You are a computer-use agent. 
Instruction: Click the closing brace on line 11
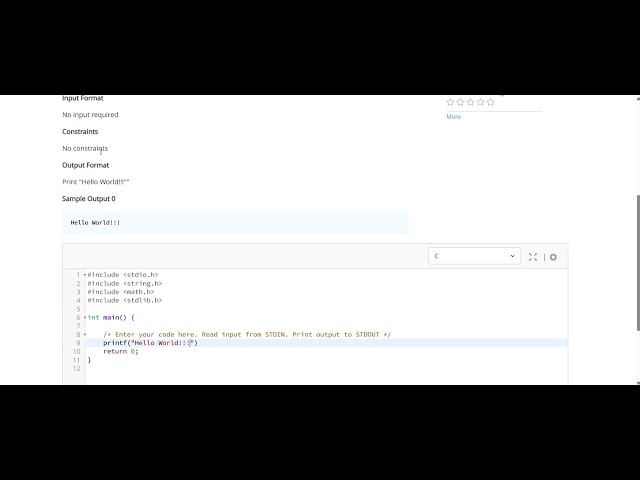point(89,360)
